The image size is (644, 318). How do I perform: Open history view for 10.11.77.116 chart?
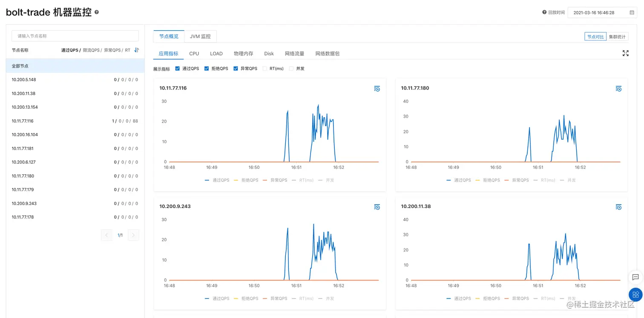coord(377,88)
